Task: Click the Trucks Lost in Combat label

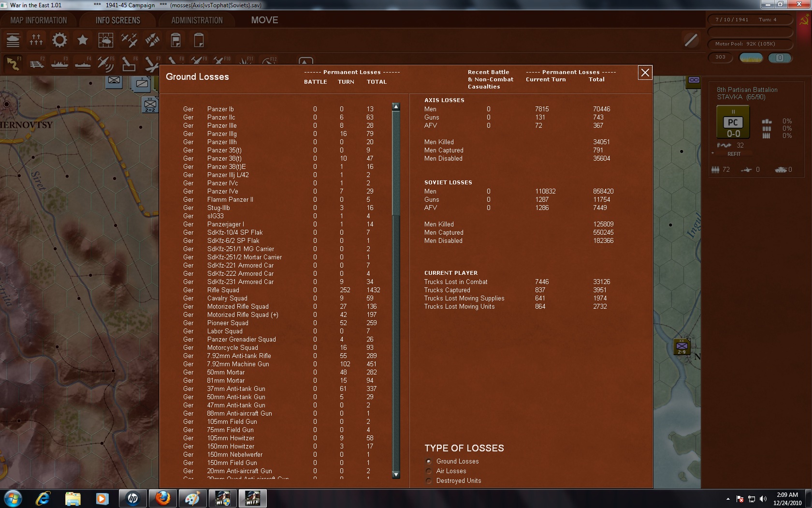Action: point(456,282)
